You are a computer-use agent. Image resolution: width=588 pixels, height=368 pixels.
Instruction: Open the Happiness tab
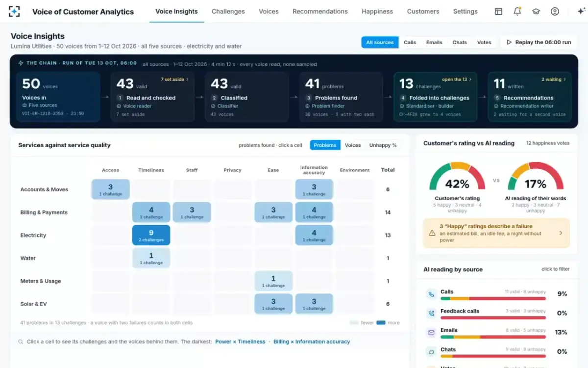pyautogui.click(x=377, y=11)
